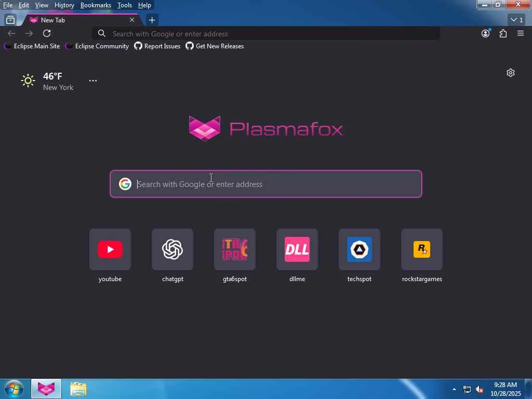This screenshot has height=399, width=532.
Task: Focus the central Google search field
Action: pos(266,184)
